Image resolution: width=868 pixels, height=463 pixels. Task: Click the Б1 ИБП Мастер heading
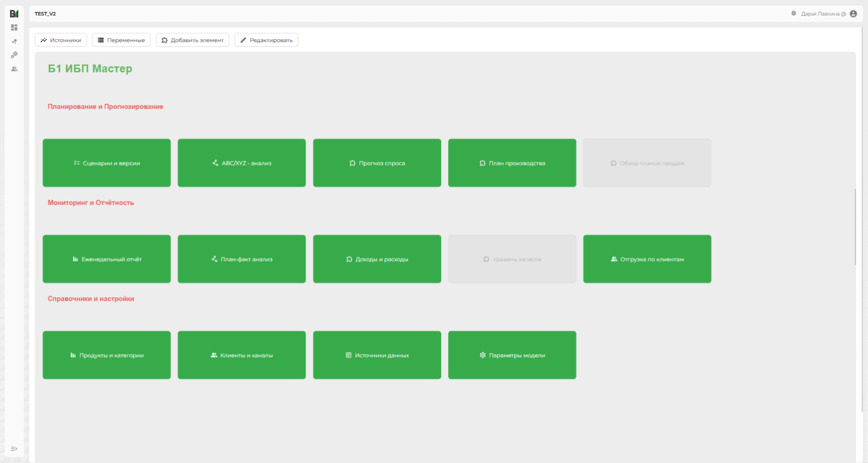(x=90, y=68)
